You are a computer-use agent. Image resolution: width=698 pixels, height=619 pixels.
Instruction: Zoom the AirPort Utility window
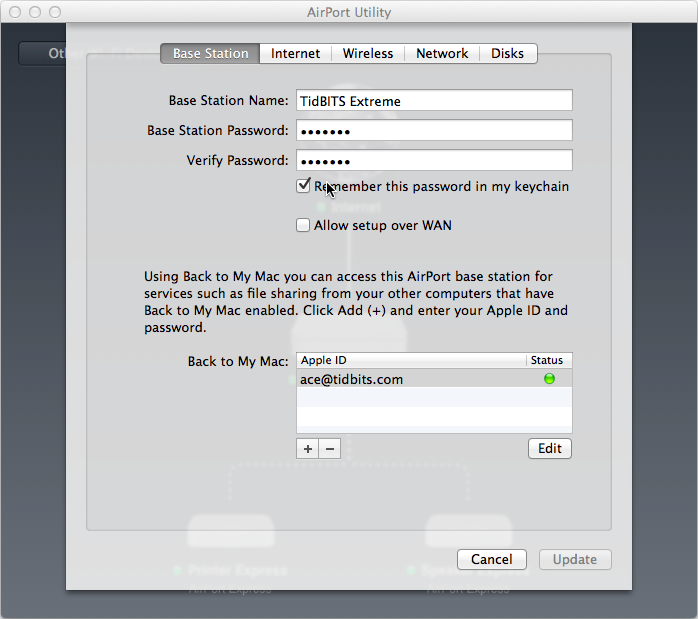click(55, 12)
